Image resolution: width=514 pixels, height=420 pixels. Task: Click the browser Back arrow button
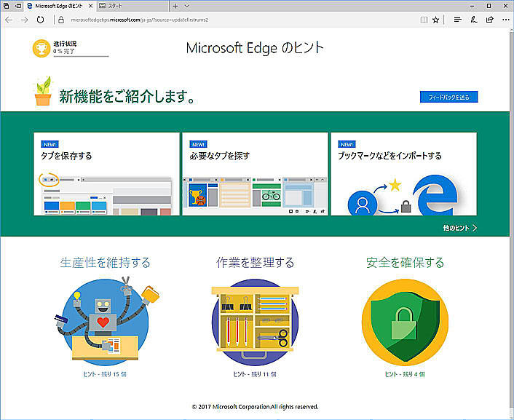[x=9, y=20]
